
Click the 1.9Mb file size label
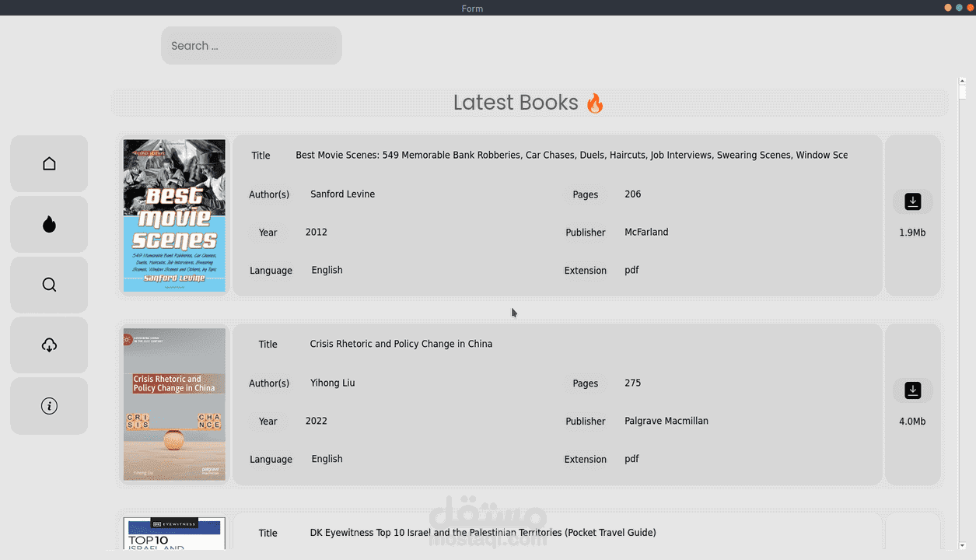click(912, 233)
